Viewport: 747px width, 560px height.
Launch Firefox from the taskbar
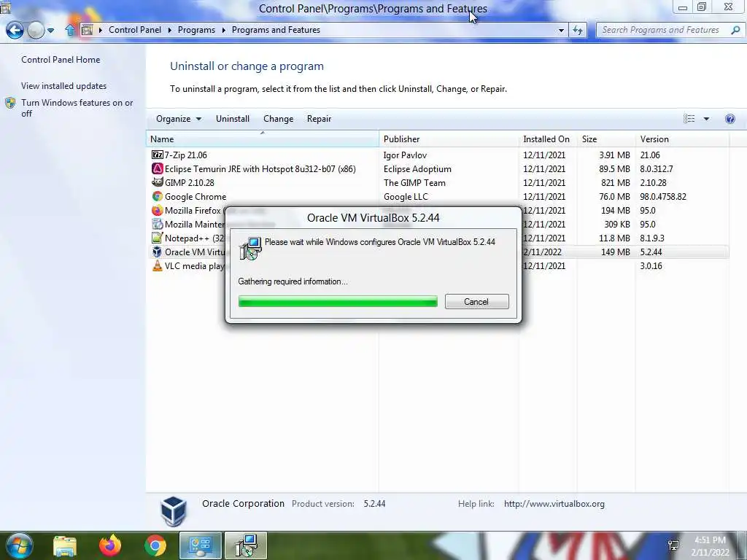pyautogui.click(x=110, y=545)
